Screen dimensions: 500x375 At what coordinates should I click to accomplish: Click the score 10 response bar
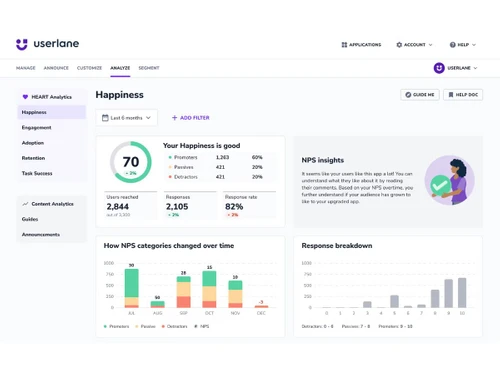462,293
